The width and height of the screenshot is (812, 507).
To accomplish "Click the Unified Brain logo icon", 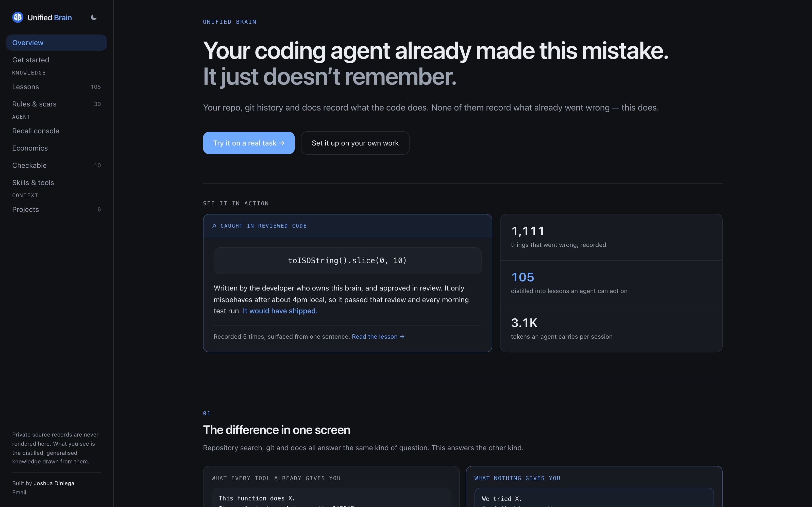I will pos(18,17).
